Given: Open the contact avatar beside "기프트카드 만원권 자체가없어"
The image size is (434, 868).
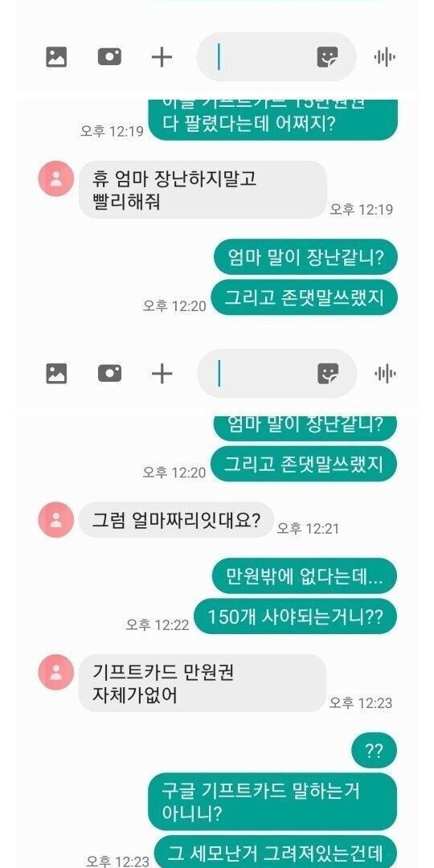Looking at the screenshot, I should pos(56,672).
